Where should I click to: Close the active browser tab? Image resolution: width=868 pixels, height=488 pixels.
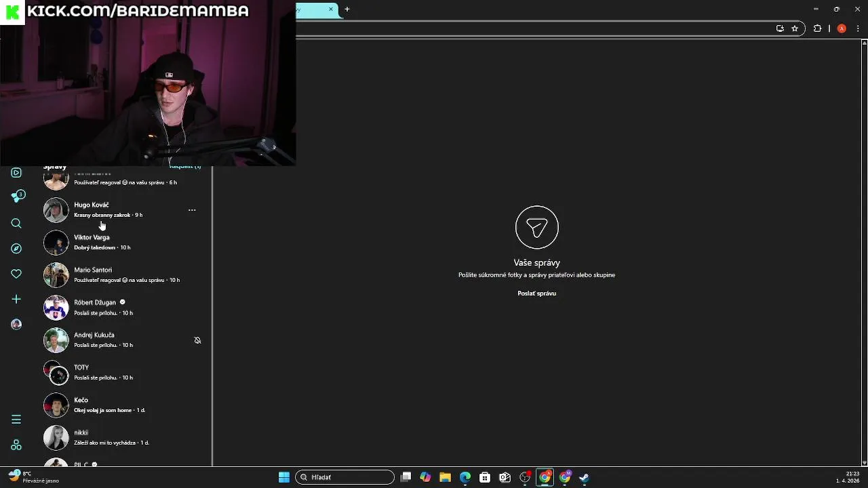(x=331, y=9)
